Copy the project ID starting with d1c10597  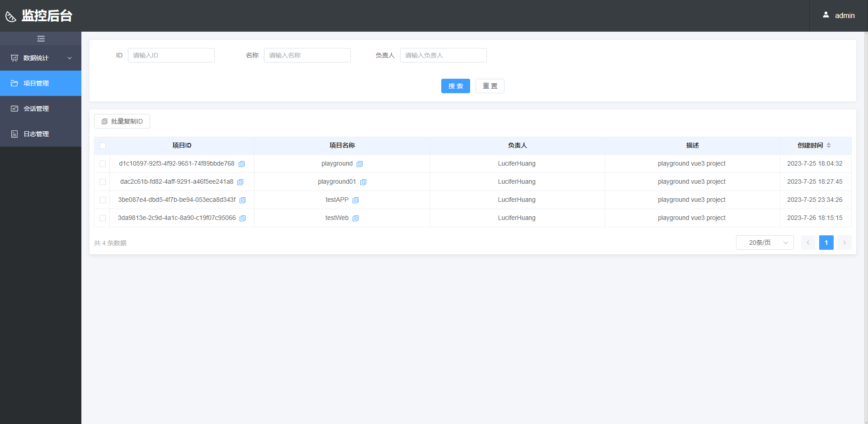coord(242,164)
